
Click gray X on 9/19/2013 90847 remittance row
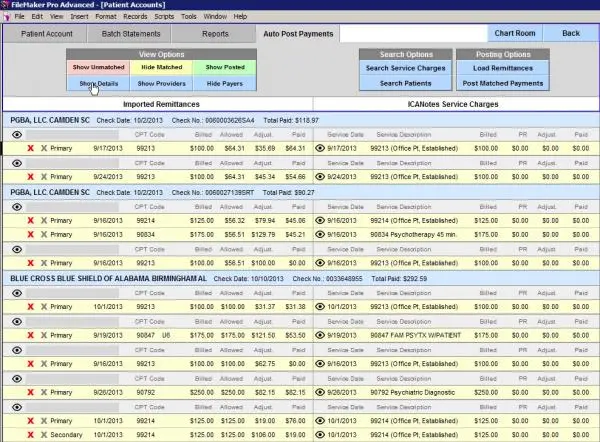pyautogui.click(x=44, y=335)
